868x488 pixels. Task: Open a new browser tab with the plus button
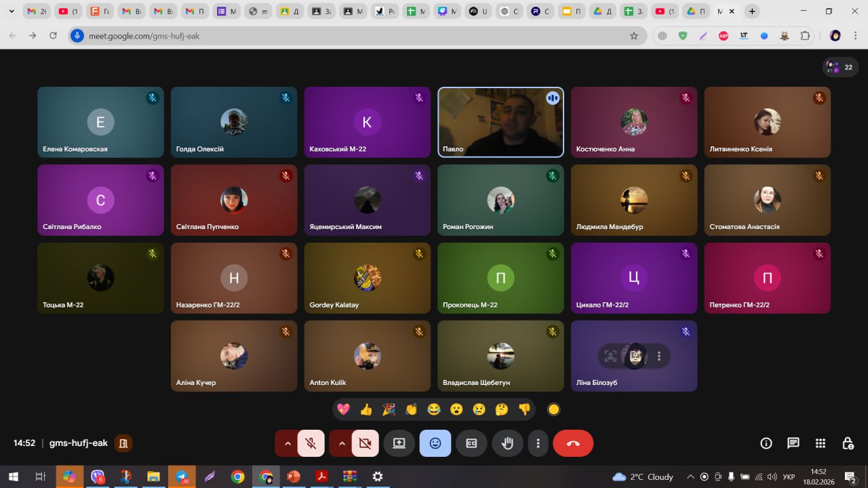tap(751, 12)
